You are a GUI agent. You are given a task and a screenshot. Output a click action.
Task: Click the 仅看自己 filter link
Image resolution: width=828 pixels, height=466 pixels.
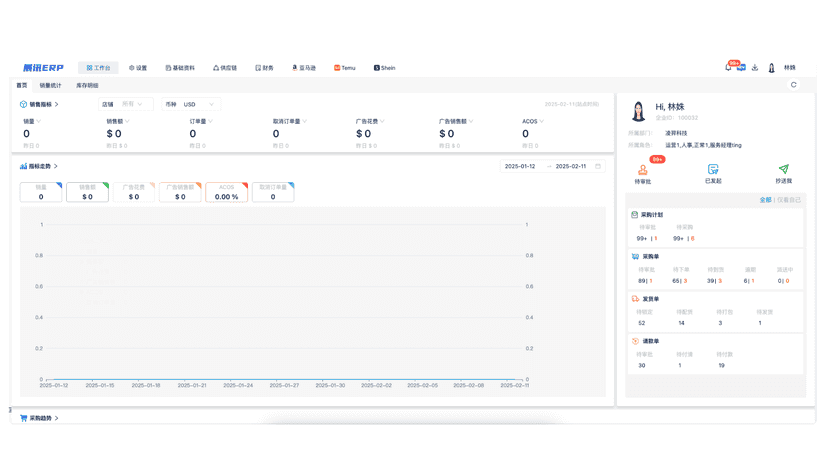tap(788, 200)
